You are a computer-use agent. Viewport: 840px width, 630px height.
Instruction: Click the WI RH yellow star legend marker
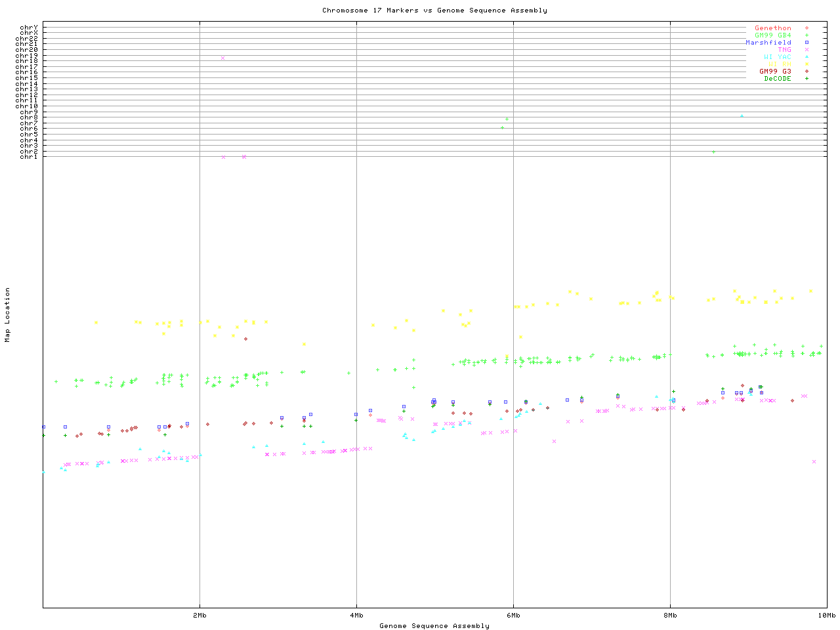pyautogui.click(x=807, y=64)
